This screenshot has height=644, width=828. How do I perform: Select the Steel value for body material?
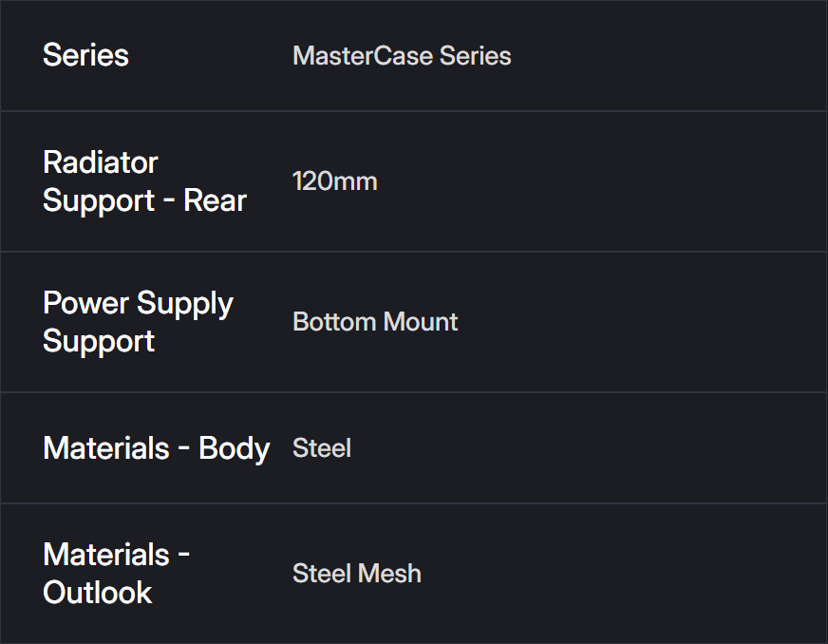click(x=322, y=448)
